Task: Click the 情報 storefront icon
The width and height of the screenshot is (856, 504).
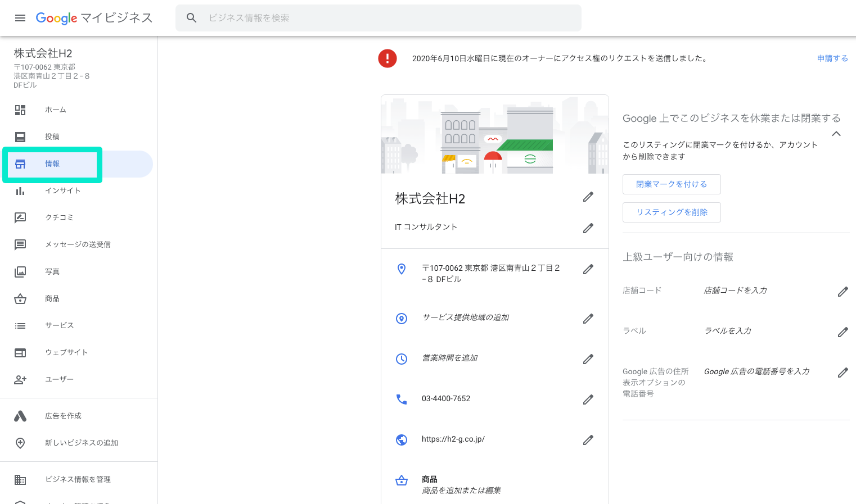Action: 20,164
